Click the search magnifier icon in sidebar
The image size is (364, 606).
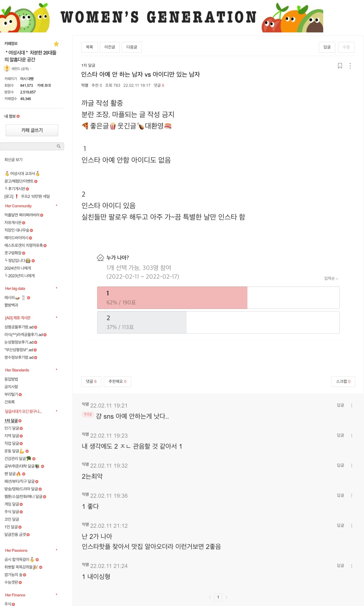(x=59, y=146)
